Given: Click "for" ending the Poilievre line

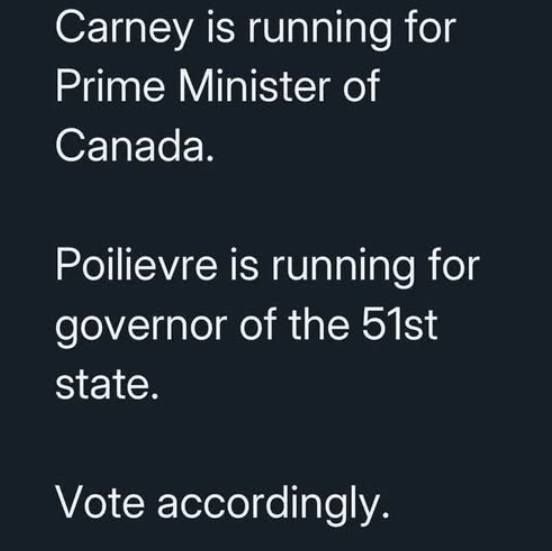Looking at the screenshot, I should pos(454,264).
